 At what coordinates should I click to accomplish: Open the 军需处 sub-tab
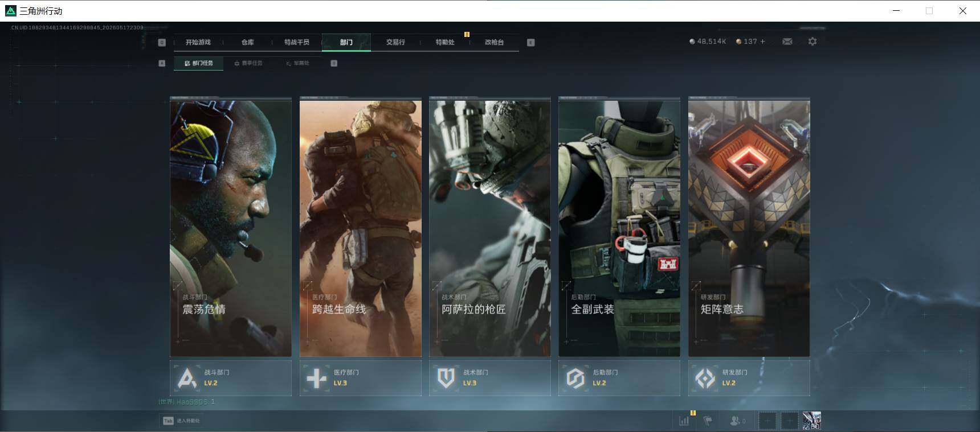[x=298, y=63]
